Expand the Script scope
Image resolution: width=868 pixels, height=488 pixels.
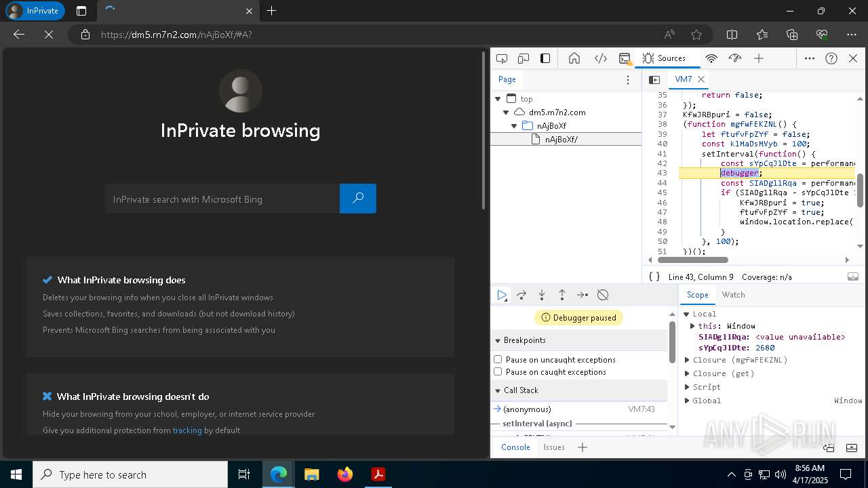click(687, 387)
